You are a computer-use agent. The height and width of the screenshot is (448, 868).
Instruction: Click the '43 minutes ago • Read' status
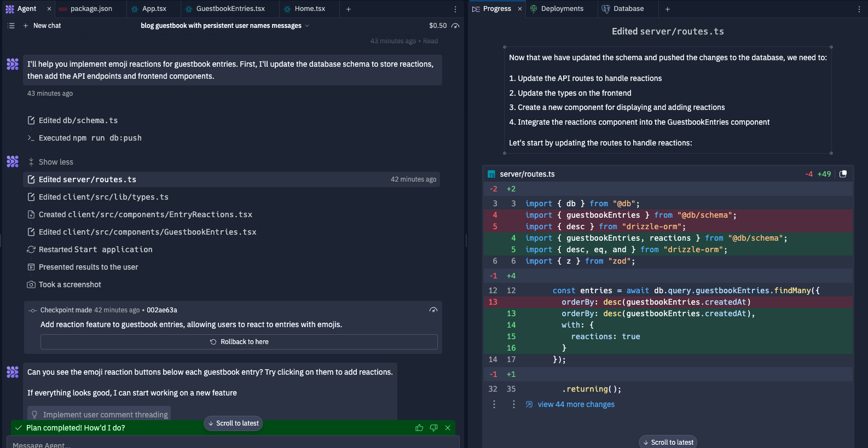coord(404,41)
